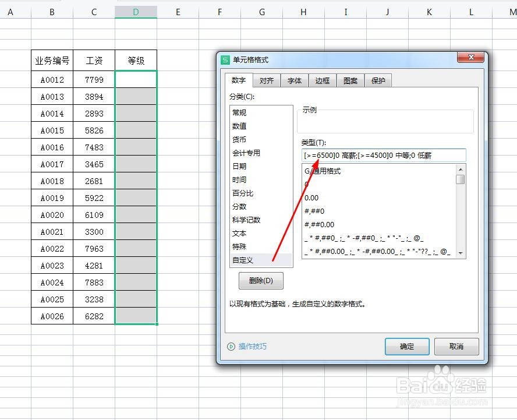
Task: Click salary cell 6109
Action: pos(94,215)
